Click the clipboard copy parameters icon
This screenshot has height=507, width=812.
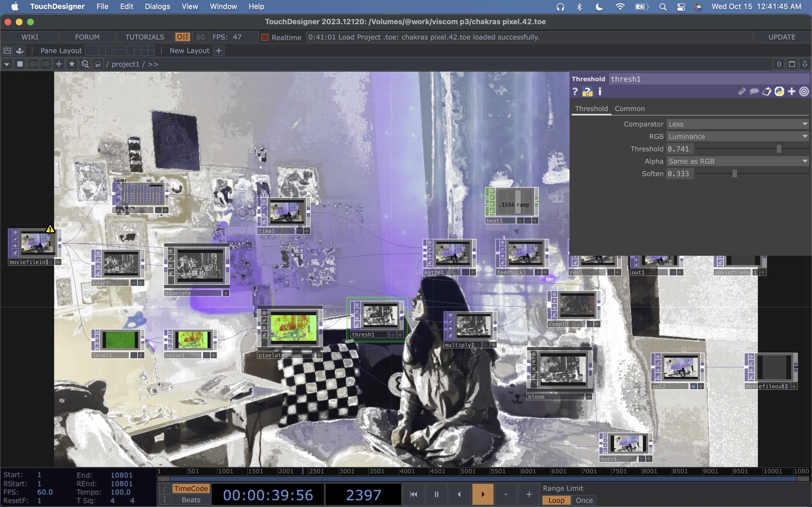[766, 92]
